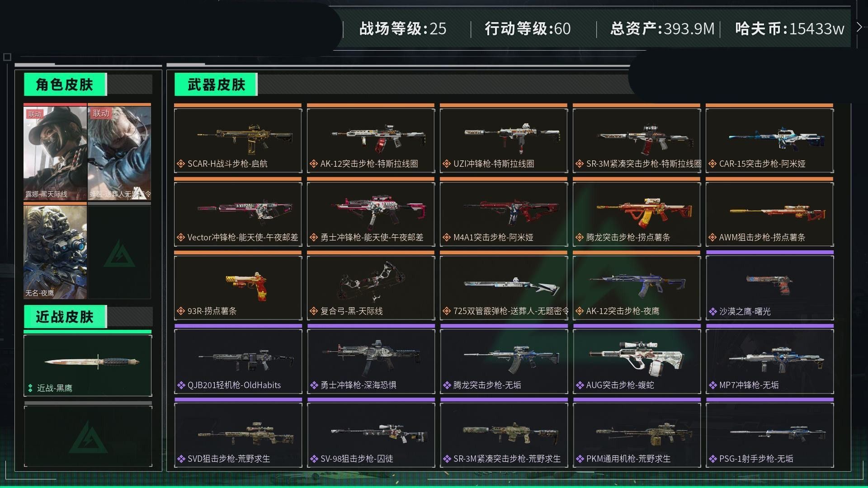This screenshot has width=868, height=488.
Task: Select the 沙漠之鹰-曙光 pistol skin
Action: click(x=769, y=287)
